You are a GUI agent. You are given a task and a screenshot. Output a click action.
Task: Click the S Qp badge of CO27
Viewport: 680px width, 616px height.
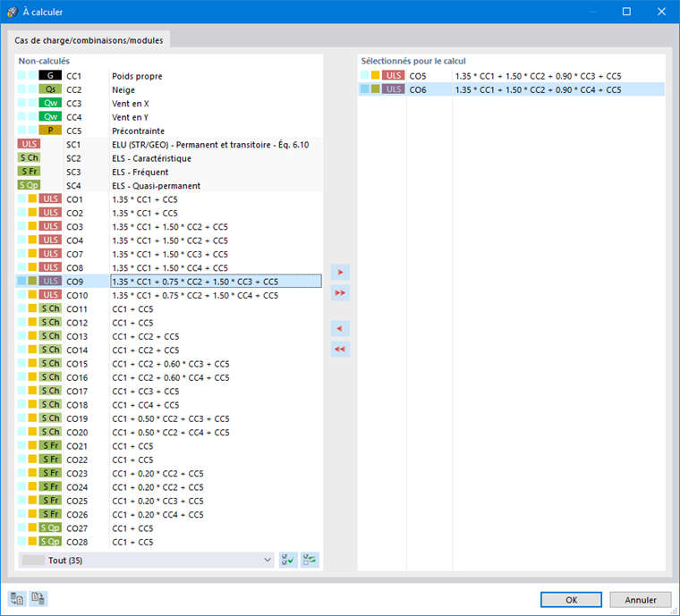pyautogui.click(x=50, y=528)
